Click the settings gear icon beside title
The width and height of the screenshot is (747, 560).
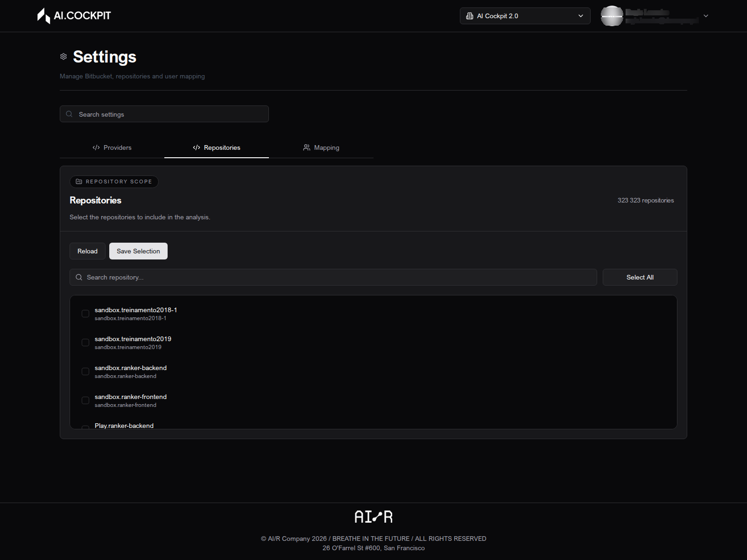click(63, 56)
